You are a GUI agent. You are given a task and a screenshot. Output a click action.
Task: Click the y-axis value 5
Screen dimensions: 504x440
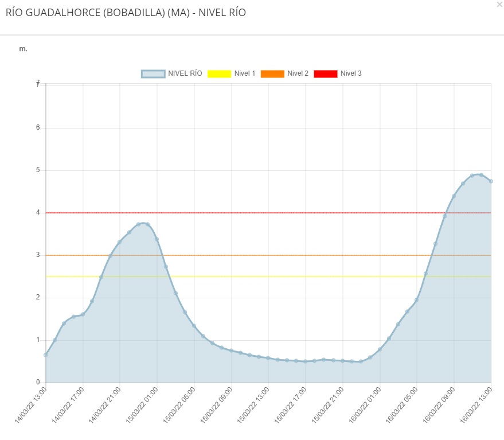(x=38, y=170)
